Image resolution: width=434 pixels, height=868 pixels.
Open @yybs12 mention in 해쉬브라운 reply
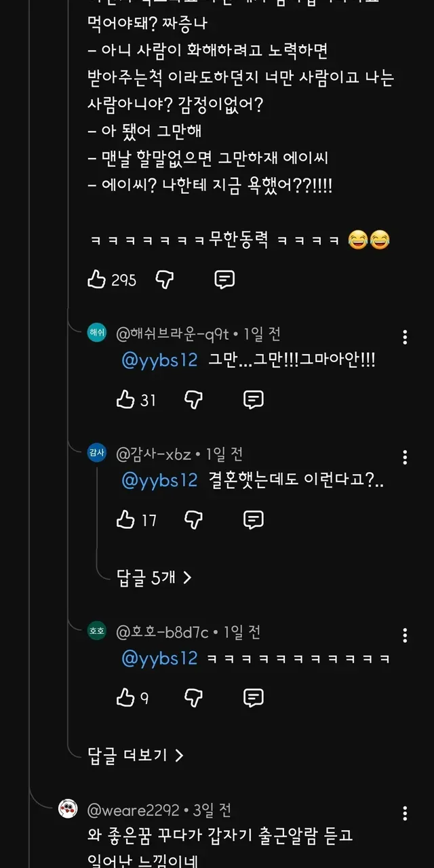[x=159, y=360]
